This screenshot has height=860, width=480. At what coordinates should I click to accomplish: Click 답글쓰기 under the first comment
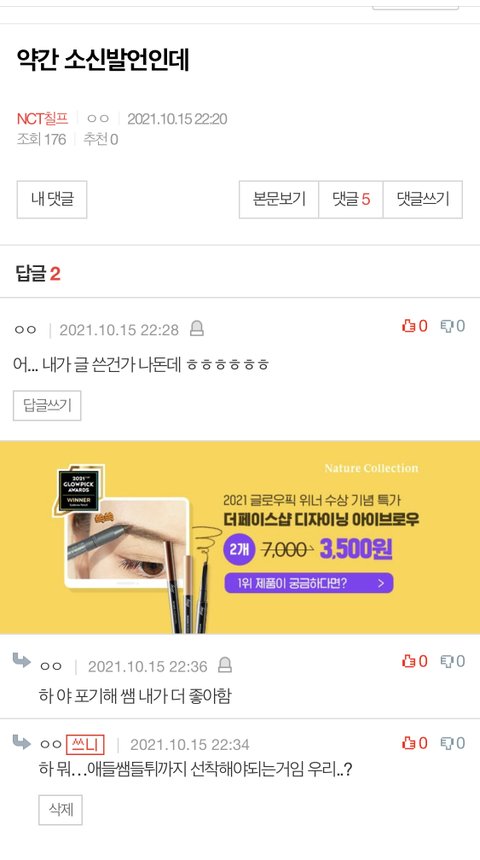pyautogui.click(x=47, y=406)
